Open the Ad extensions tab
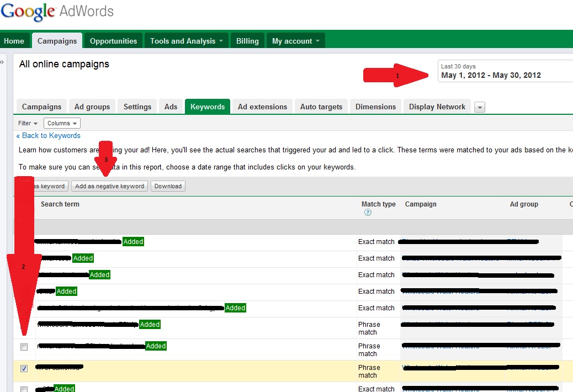The width and height of the screenshot is (573, 392). (262, 107)
